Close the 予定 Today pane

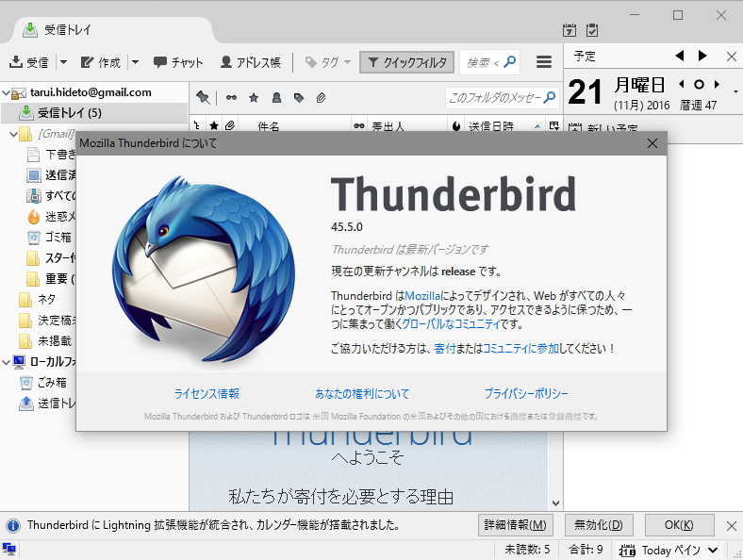pos(731,57)
